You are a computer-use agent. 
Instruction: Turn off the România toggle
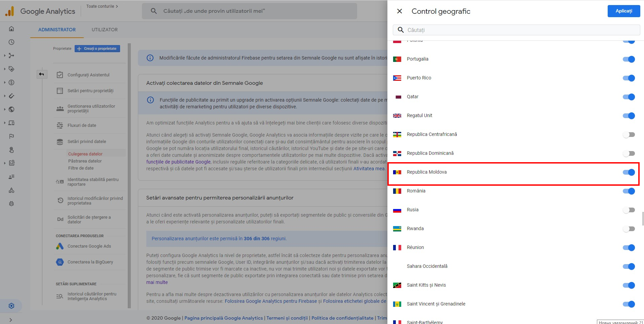tap(628, 191)
